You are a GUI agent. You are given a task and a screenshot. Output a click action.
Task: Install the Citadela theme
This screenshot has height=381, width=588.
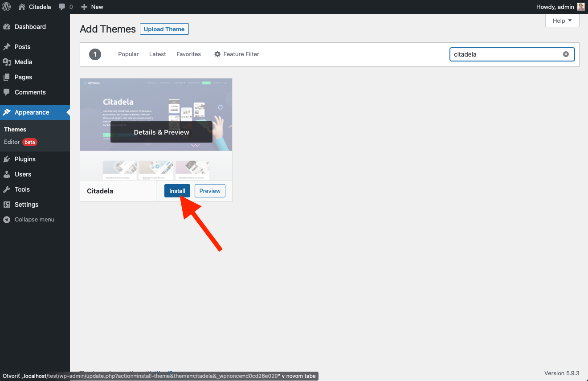(177, 191)
